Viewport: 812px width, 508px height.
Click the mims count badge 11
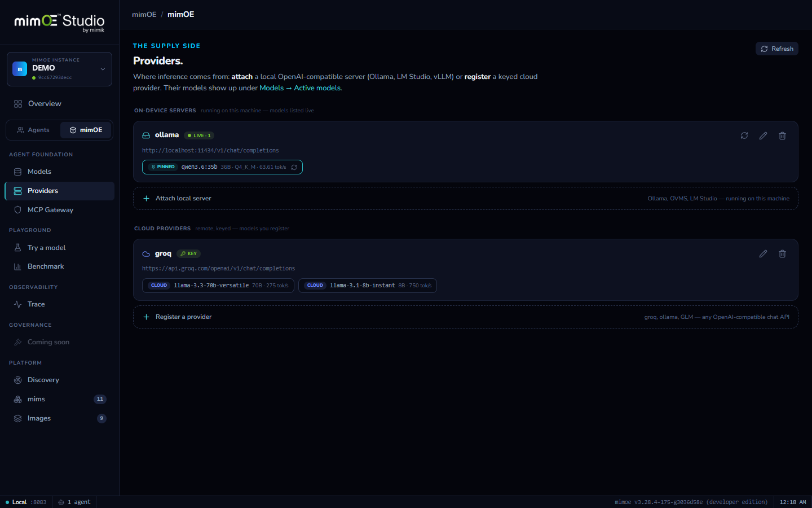coord(100,399)
